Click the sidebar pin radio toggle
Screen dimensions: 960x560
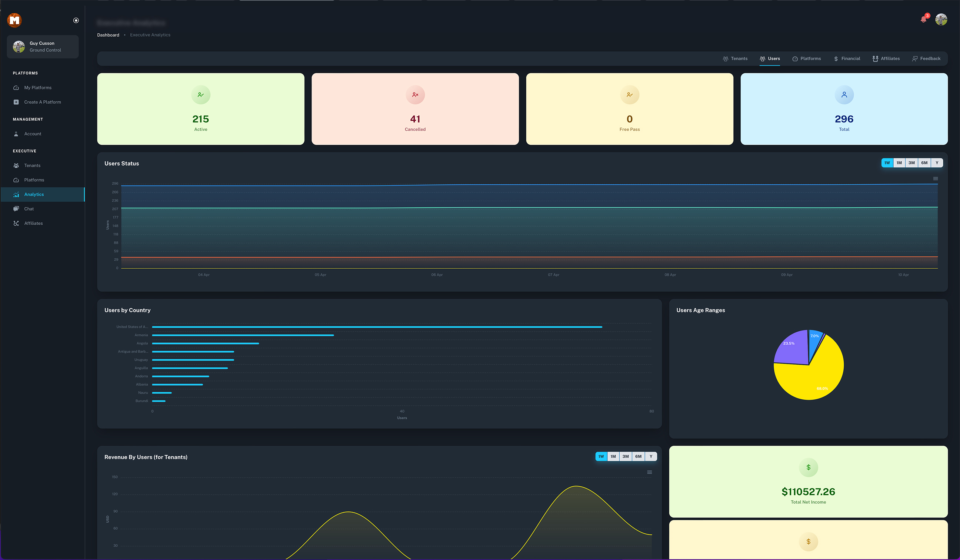point(76,21)
